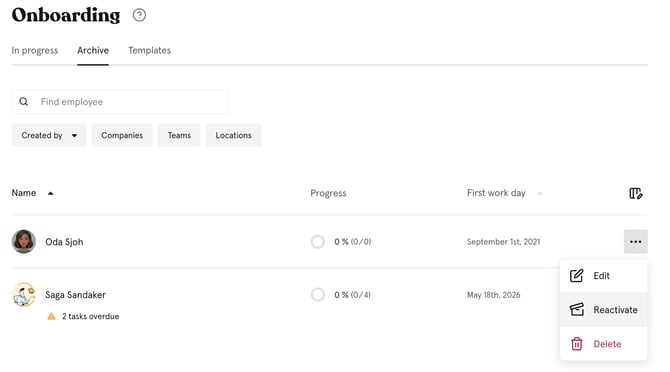Image resolution: width=670 pixels, height=372 pixels.
Task: Click the overdue warning triangle icon
Action: 51,316
